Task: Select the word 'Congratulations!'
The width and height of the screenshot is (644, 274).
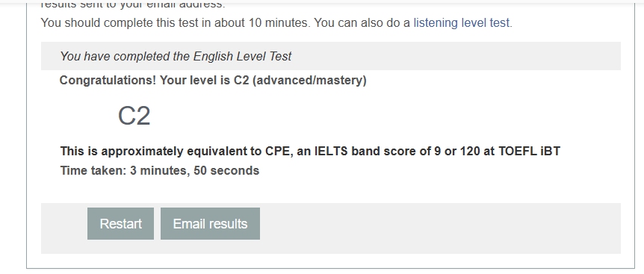Action: pyautogui.click(x=108, y=80)
